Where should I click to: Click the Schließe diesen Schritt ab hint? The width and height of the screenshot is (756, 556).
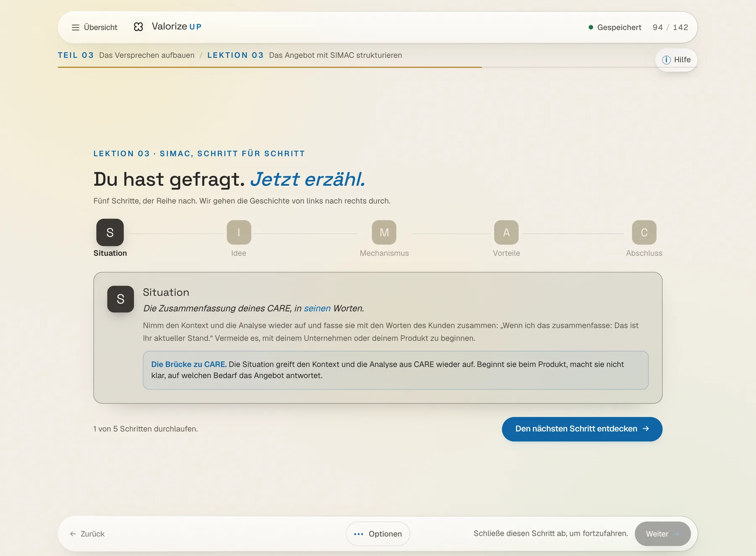point(551,533)
